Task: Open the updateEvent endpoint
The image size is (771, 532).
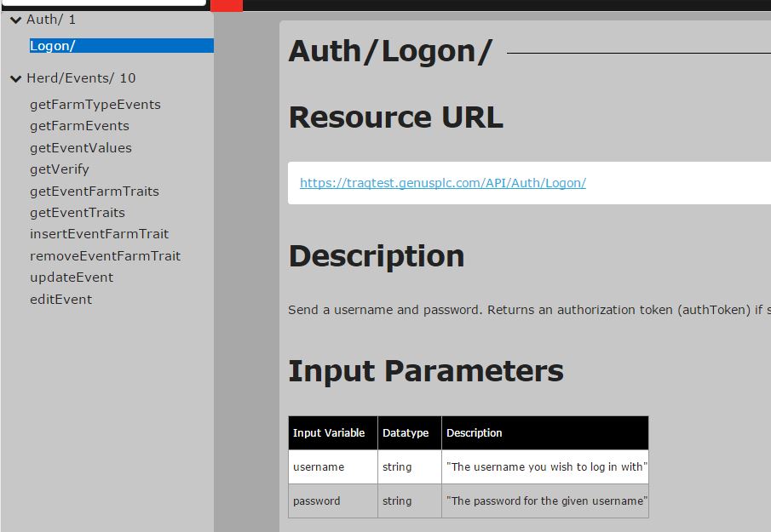Action: coord(72,277)
